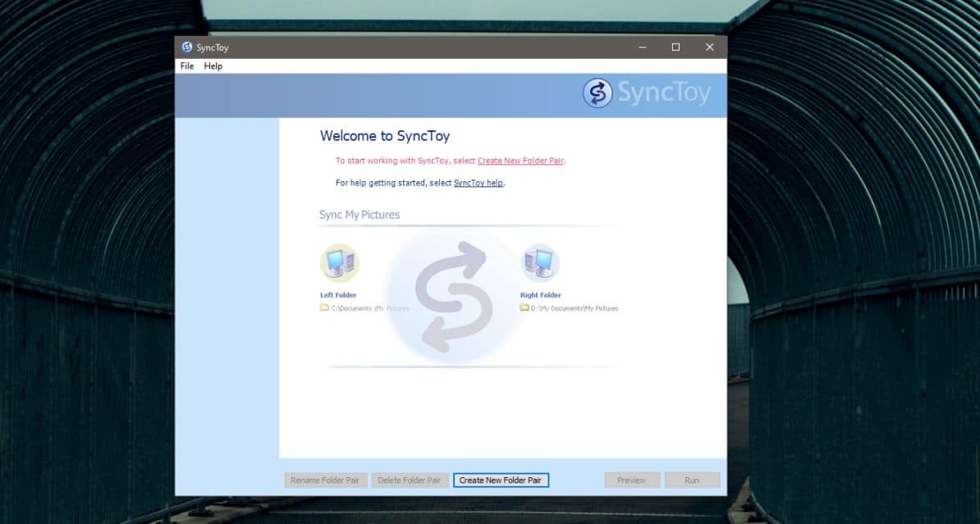This screenshot has height=524, width=980.
Task: Click the D:\My Documents\My Pictures path text
Action: (575, 308)
